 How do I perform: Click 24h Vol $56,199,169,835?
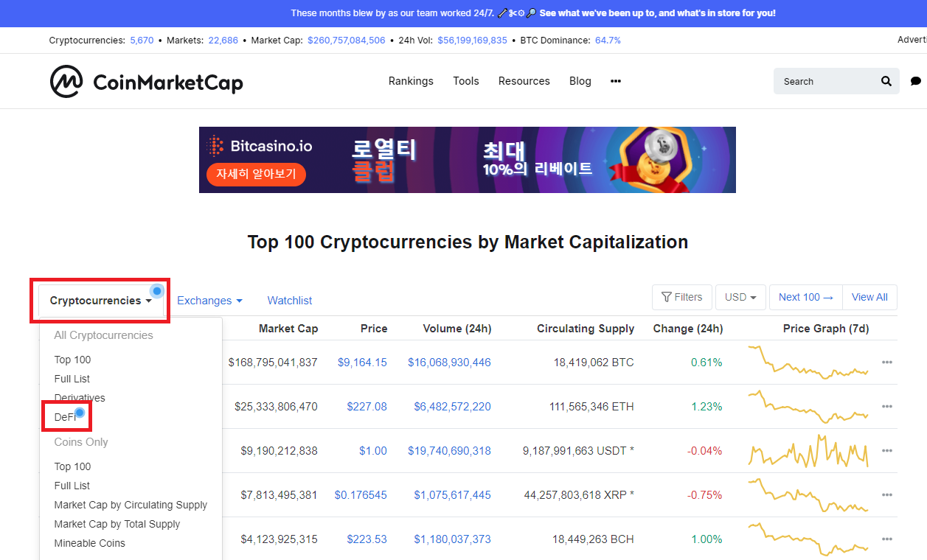pos(473,41)
